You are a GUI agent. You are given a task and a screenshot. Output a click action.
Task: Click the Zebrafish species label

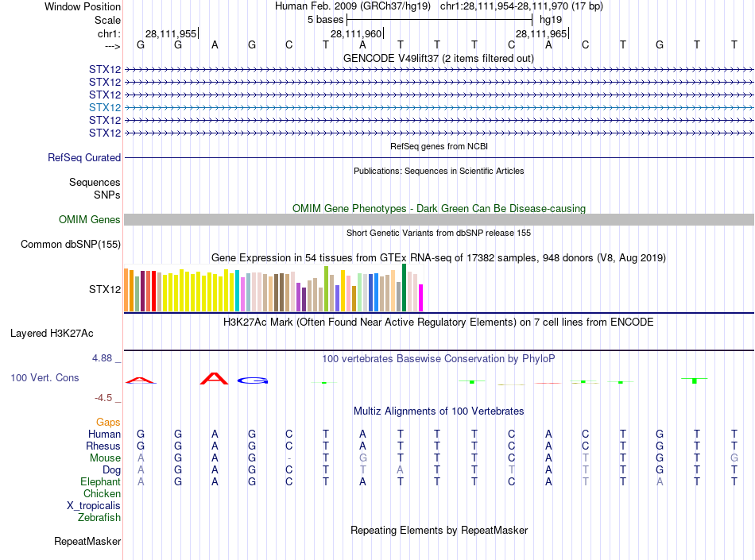[99, 518]
